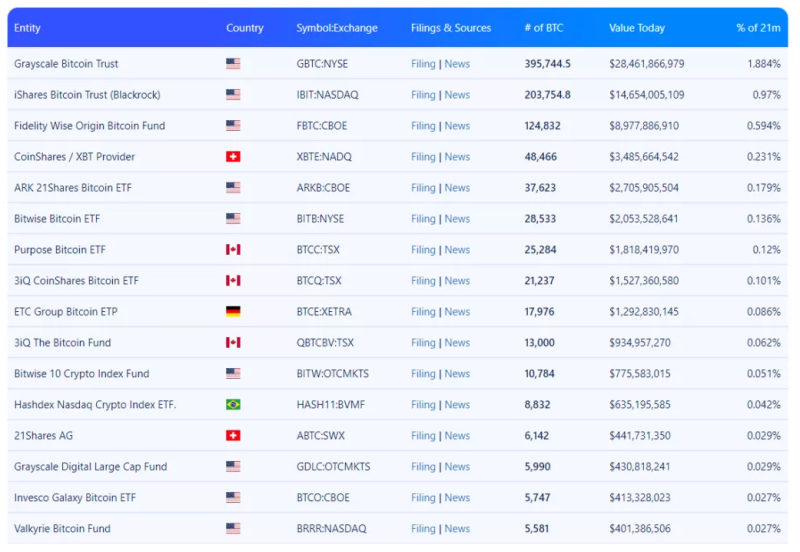Open the Filing link for Invesco Galaxy Bitcoin ETF
Viewport: 800px width, 552px height.
[423, 498]
